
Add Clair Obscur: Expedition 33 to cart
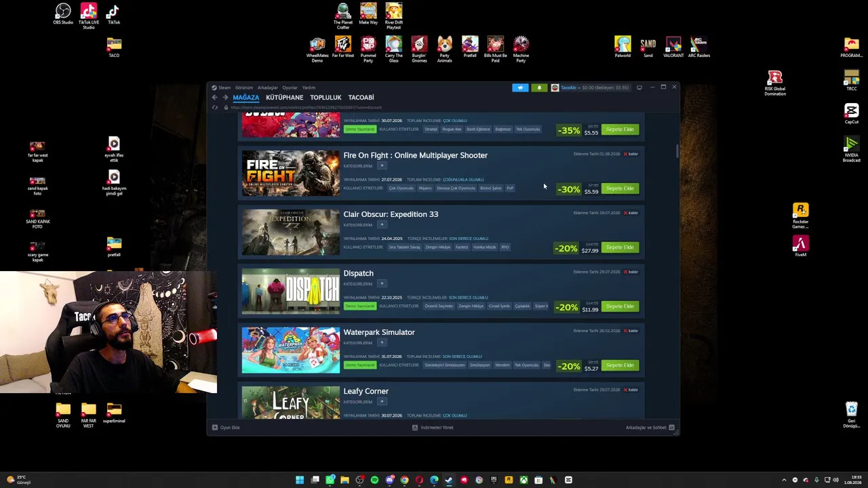click(620, 247)
